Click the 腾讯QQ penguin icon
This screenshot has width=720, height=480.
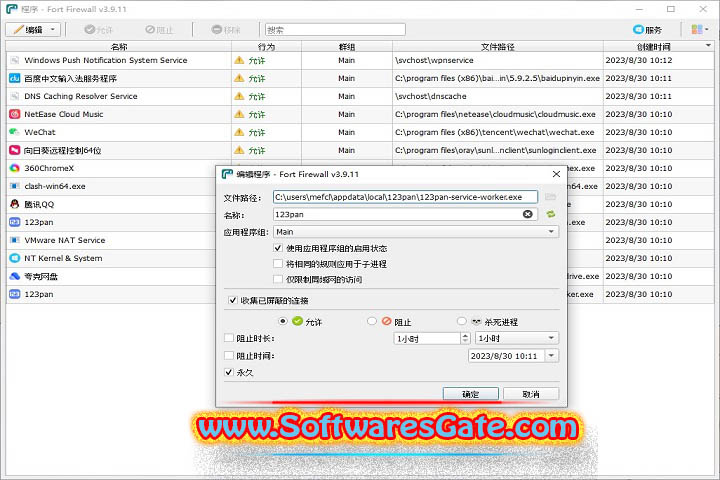pyautogui.click(x=15, y=204)
